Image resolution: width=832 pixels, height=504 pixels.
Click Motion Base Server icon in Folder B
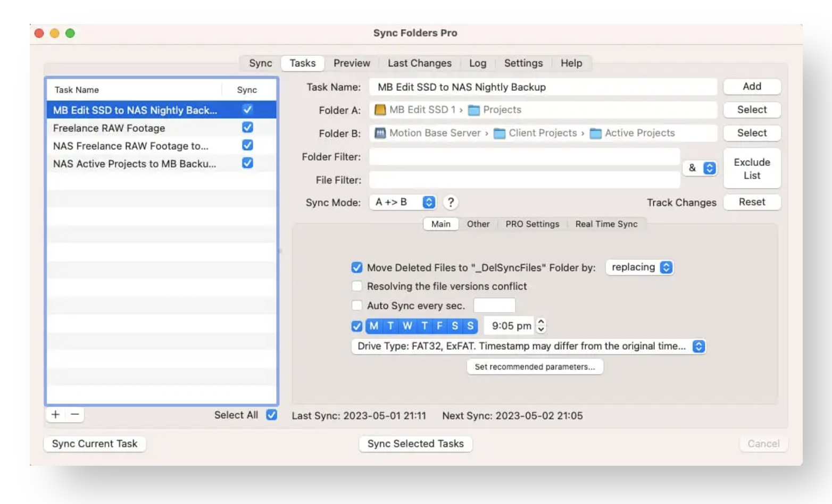tap(380, 133)
